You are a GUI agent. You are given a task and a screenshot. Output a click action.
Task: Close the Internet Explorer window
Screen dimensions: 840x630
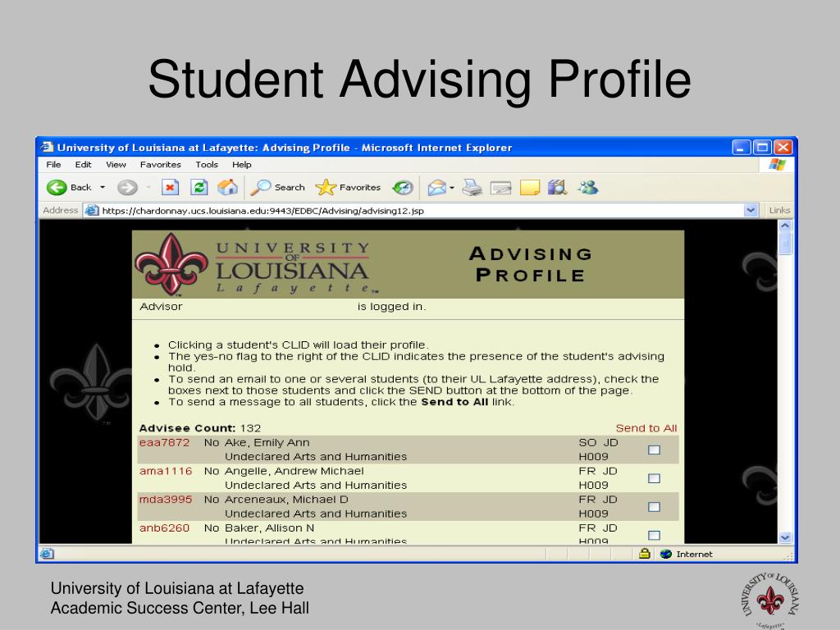tap(783, 148)
